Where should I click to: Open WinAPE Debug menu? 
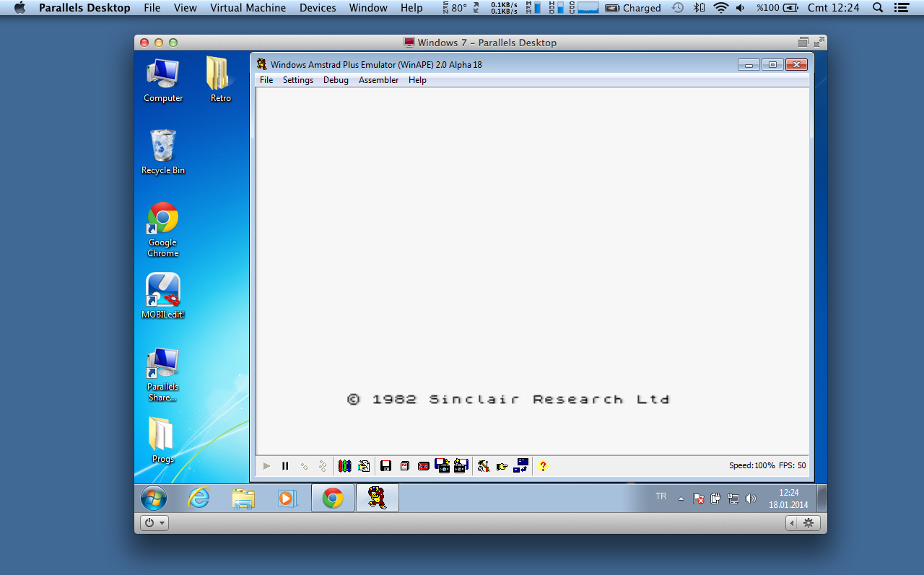point(336,80)
